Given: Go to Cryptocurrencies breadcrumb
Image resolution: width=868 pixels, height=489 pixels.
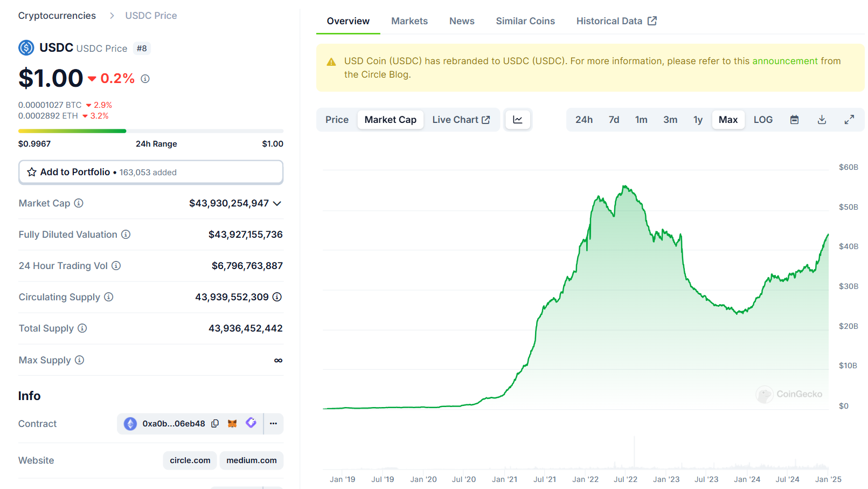Looking at the screenshot, I should [x=57, y=16].
